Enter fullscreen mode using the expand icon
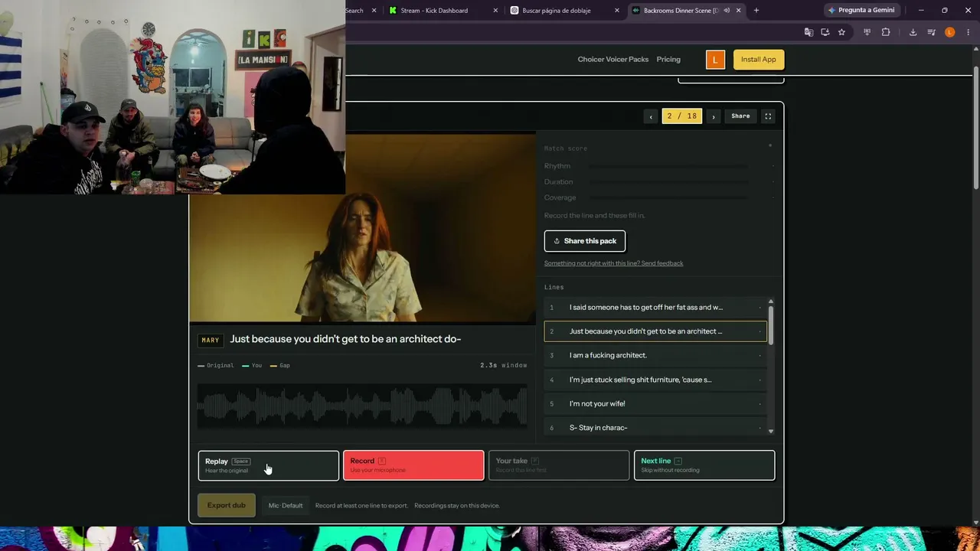The height and width of the screenshot is (551, 980). (768, 116)
